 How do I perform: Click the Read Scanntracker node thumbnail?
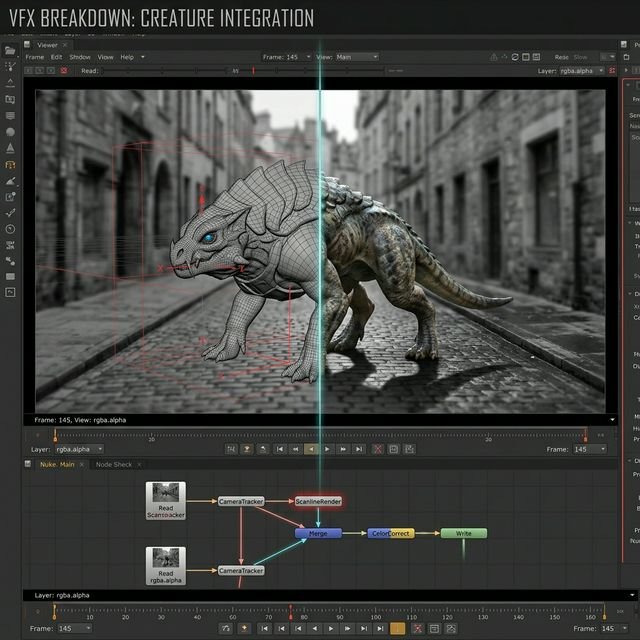165,492
